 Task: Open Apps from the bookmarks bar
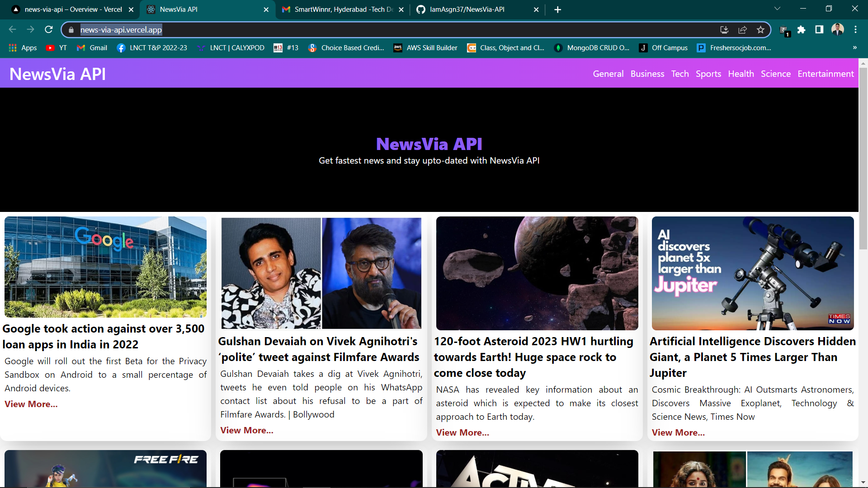(x=23, y=48)
